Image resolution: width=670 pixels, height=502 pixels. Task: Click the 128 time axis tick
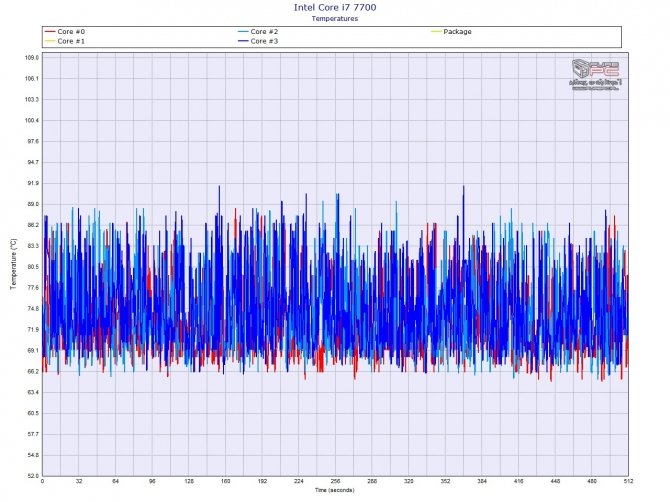(189, 481)
